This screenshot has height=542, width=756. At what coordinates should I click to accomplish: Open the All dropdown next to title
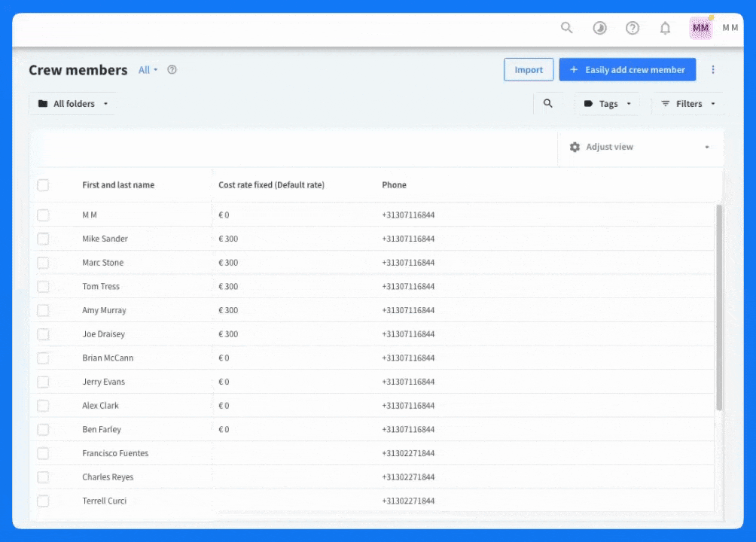click(x=148, y=69)
